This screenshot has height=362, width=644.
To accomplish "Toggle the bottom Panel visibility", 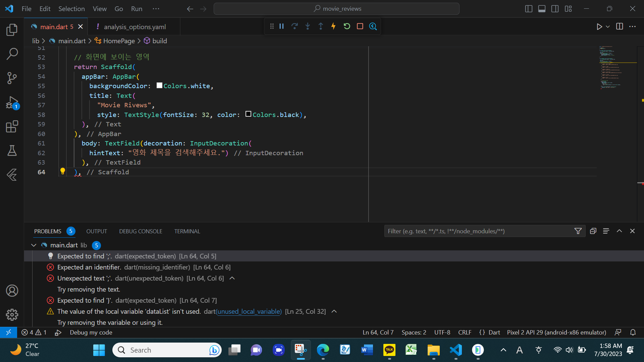I will [542, 9].
